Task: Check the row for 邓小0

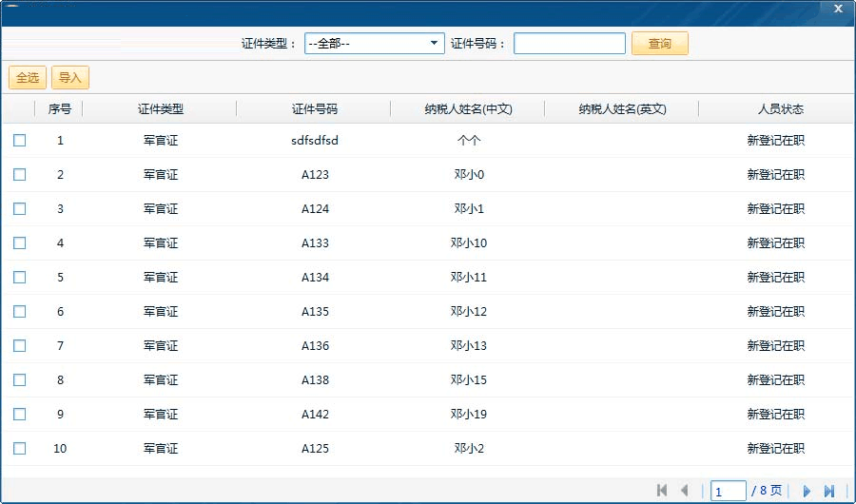Action: [20, 175]
